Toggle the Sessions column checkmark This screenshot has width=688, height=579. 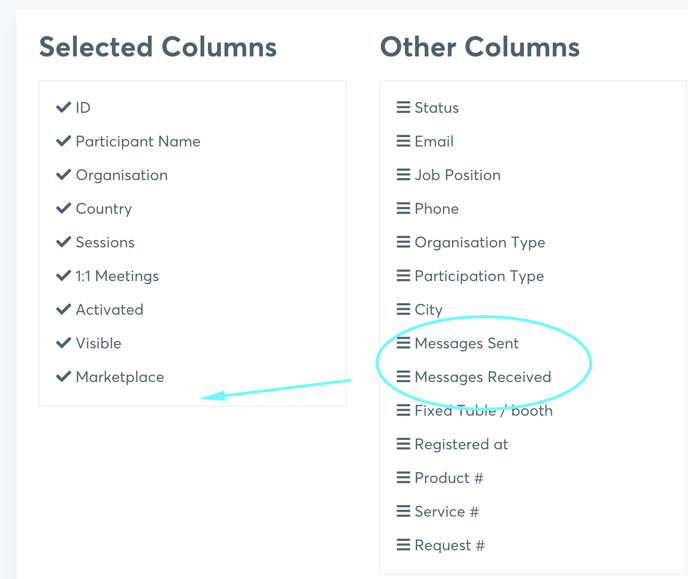pyautogui.click(x=64, y=243)
